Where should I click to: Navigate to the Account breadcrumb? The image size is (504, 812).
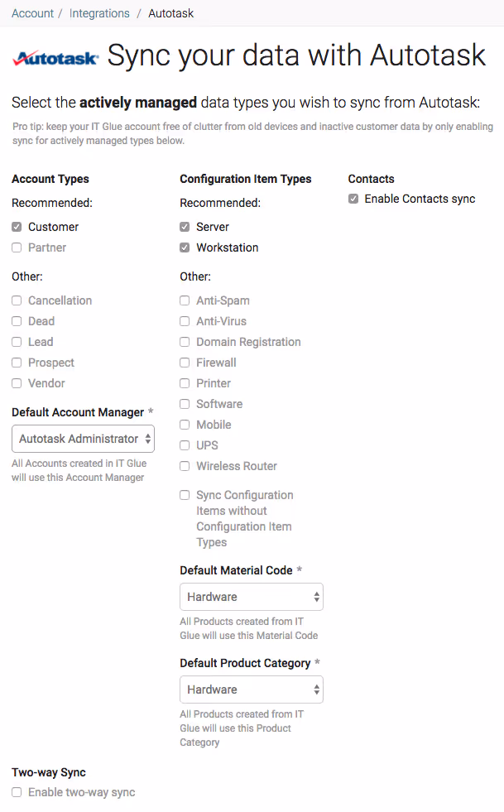32,12
